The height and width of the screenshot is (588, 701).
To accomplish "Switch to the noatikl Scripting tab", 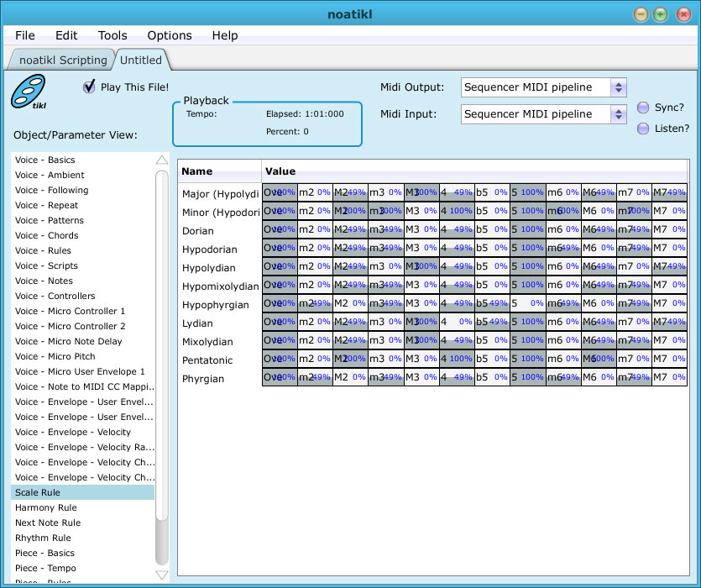I will pos(63,60).
